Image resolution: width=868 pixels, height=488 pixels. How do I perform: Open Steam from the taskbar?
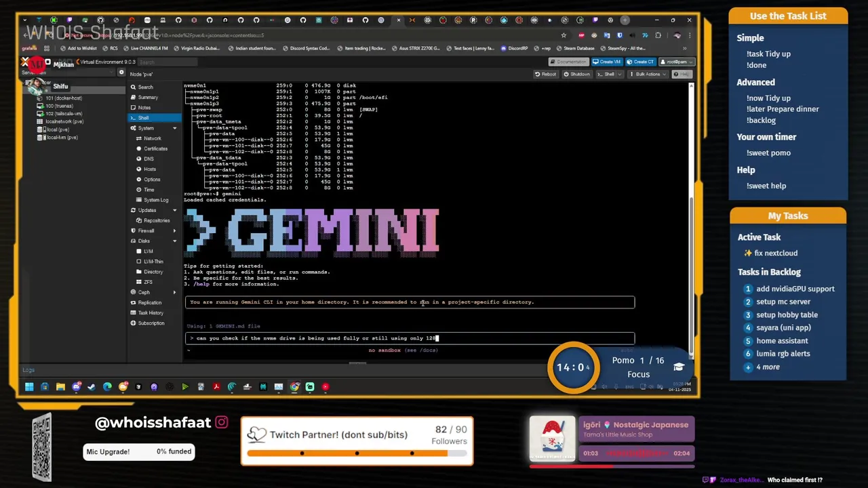tap(92, 387)
